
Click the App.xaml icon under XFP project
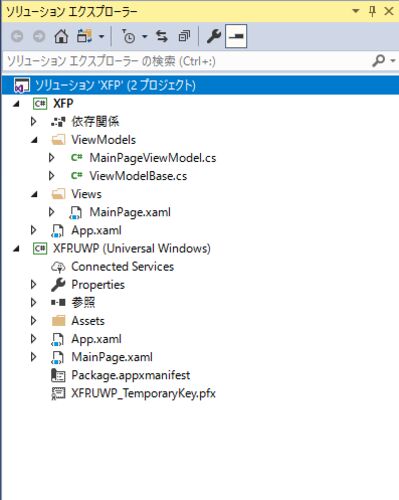coord(57,231)
